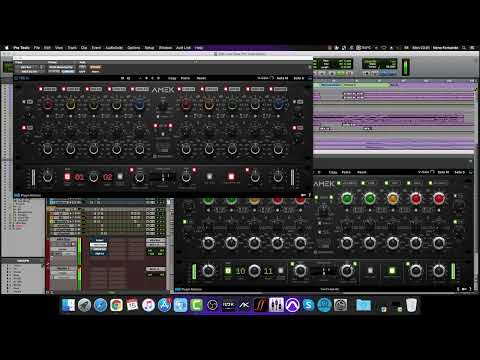Select the rightmost red band knob in green AMEK plugin

point(439,199)
